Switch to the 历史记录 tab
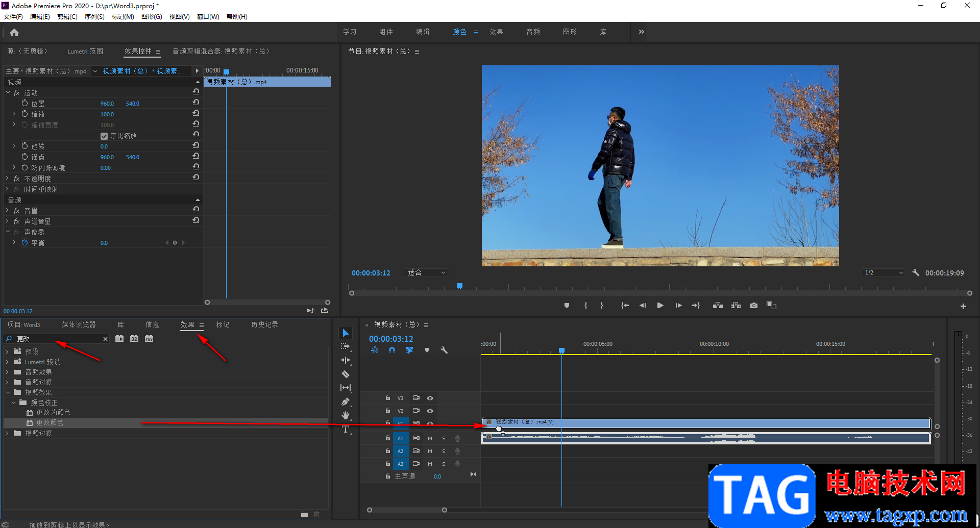The height and width of the screenshot is (528, 980). coord(264,325)
